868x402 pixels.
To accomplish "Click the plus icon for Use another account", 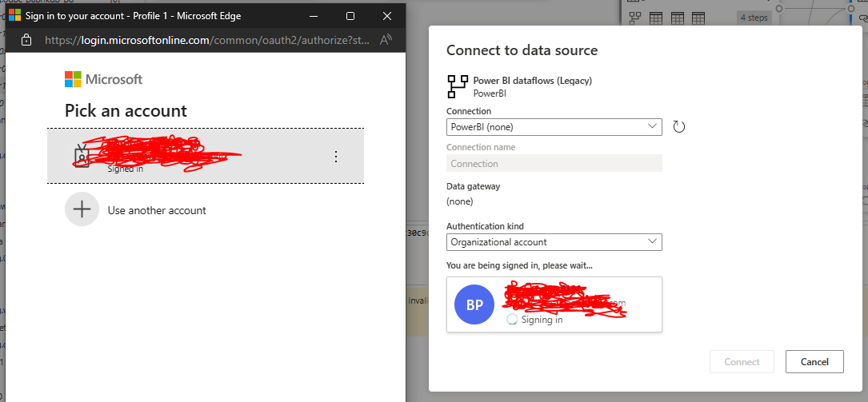I will click(x=82, y=209).
